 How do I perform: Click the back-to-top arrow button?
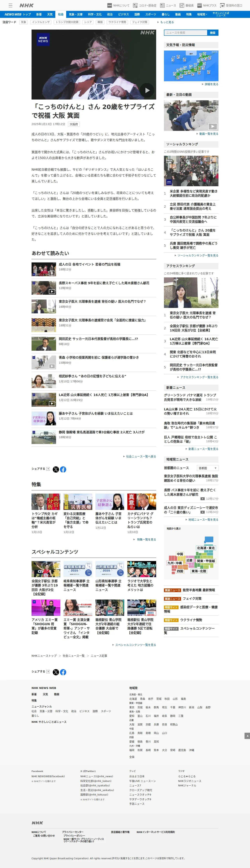pos(247,736)
